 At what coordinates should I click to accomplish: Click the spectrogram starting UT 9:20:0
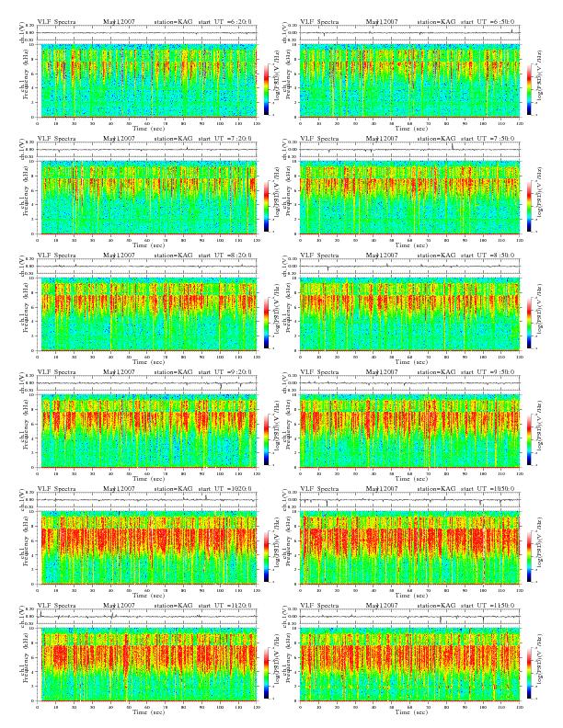147,431
